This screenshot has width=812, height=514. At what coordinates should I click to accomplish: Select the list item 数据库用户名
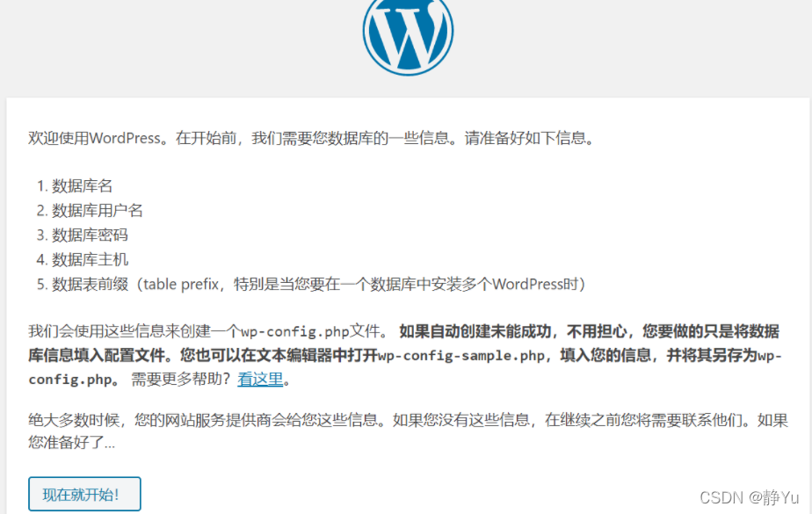click(x=97, y=211)
